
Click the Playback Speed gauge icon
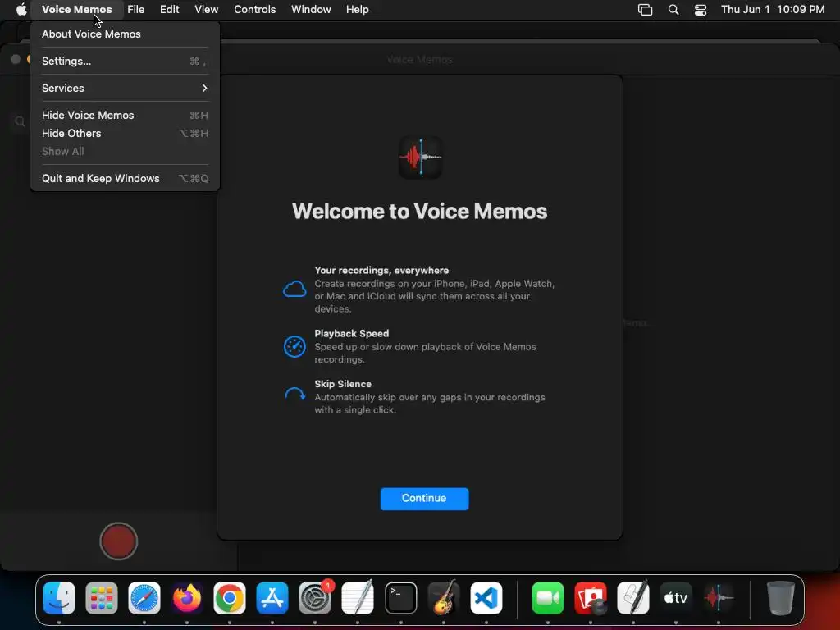pos(294,347)
